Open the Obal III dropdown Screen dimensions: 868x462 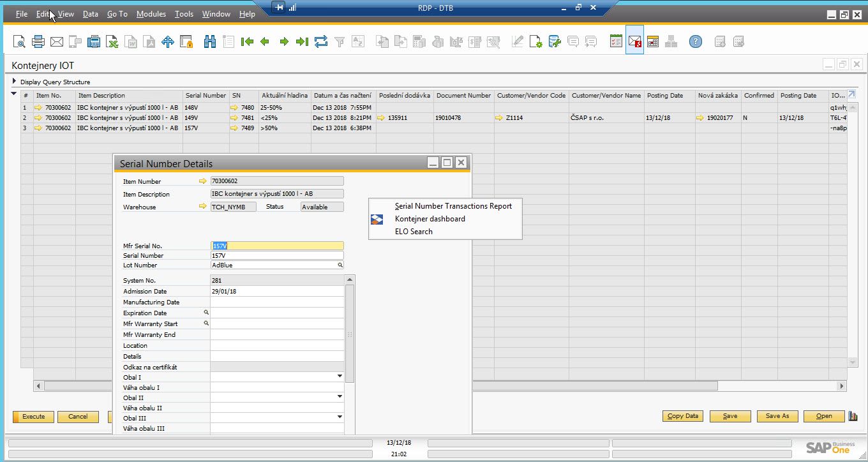point(340,417)
